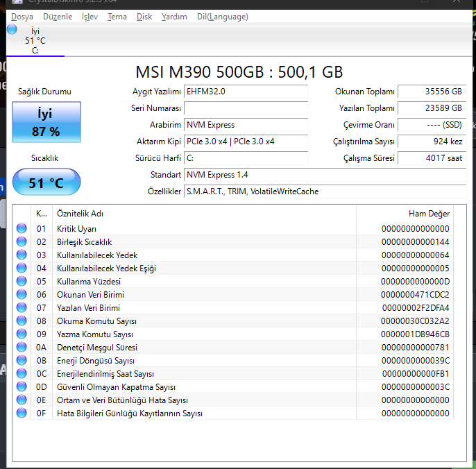The image size is (476, 469).
Task: Click the Arabirim field showing NVM Express
Action: point(246,125)
